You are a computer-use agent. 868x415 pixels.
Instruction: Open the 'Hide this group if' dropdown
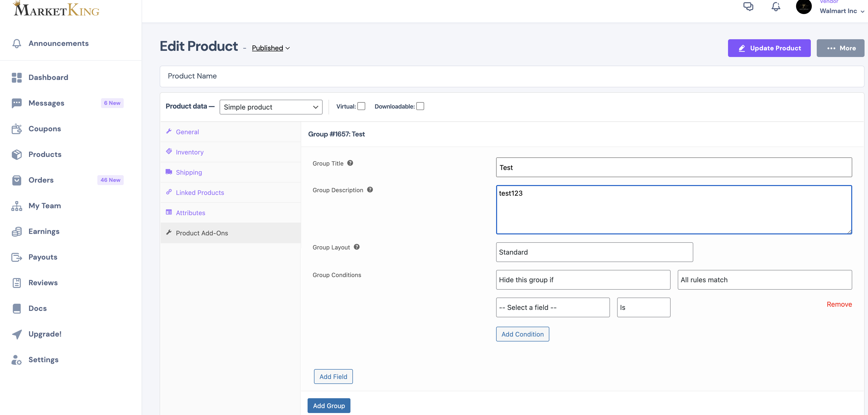click(x=583, y=280)
